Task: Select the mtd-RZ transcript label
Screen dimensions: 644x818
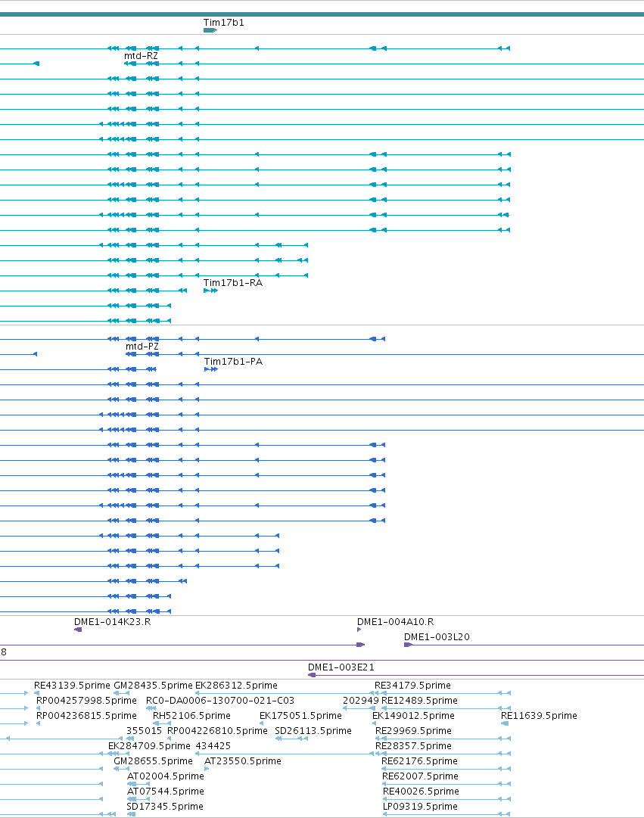Action: (141, 56)
